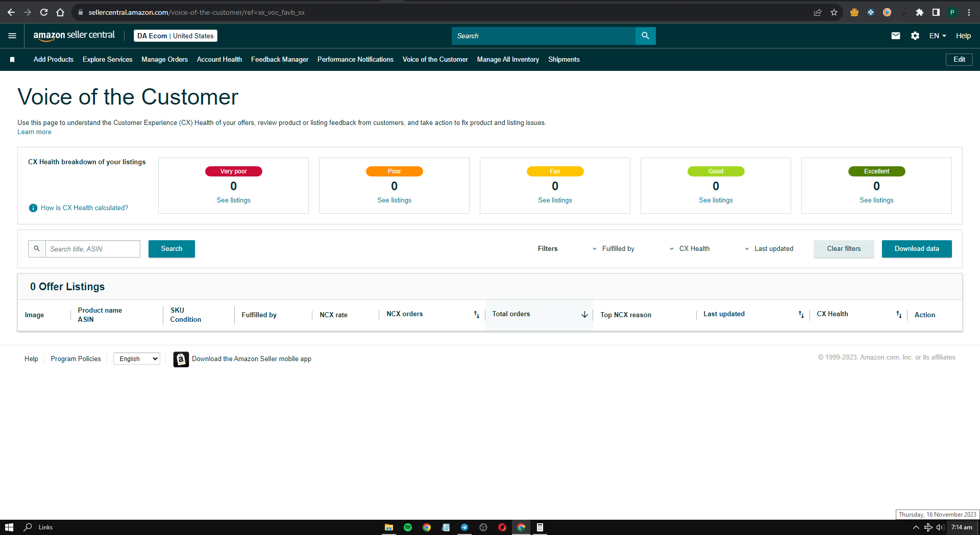This screenshot has height=535, width=980.
Task: Open Add Products menu item
Action: point(54,60)
